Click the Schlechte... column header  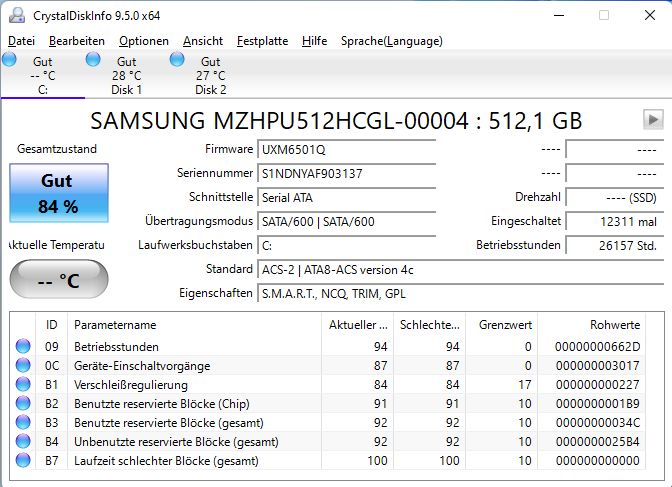click(x=429, y=325)
